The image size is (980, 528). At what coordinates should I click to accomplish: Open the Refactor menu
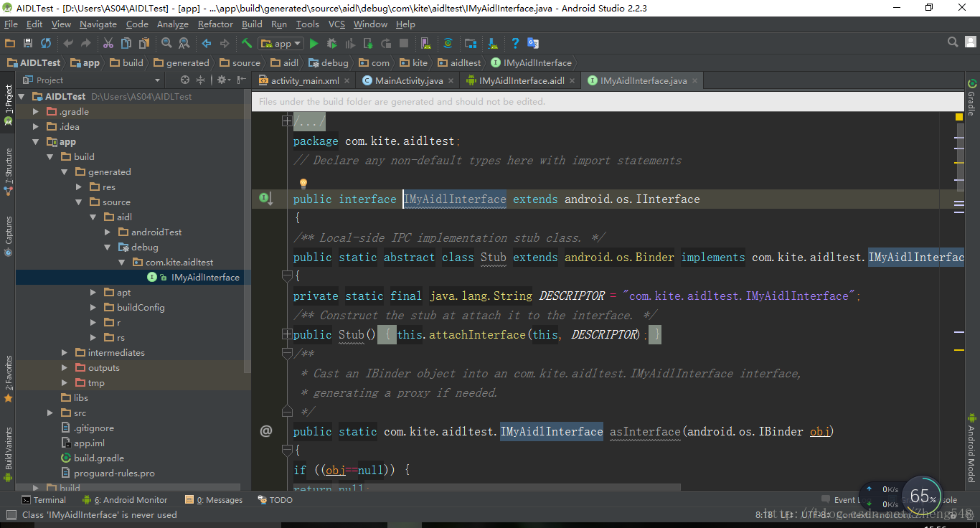[x=215, y=24]
